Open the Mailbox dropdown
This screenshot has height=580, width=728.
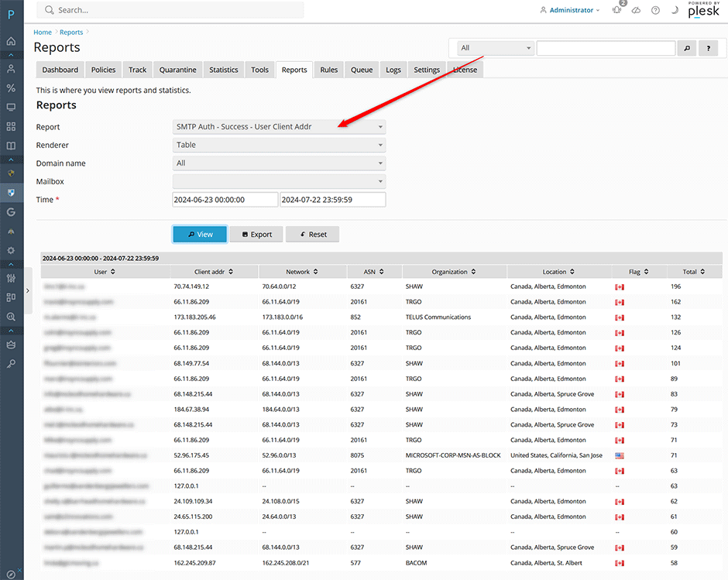pos(279,181)
